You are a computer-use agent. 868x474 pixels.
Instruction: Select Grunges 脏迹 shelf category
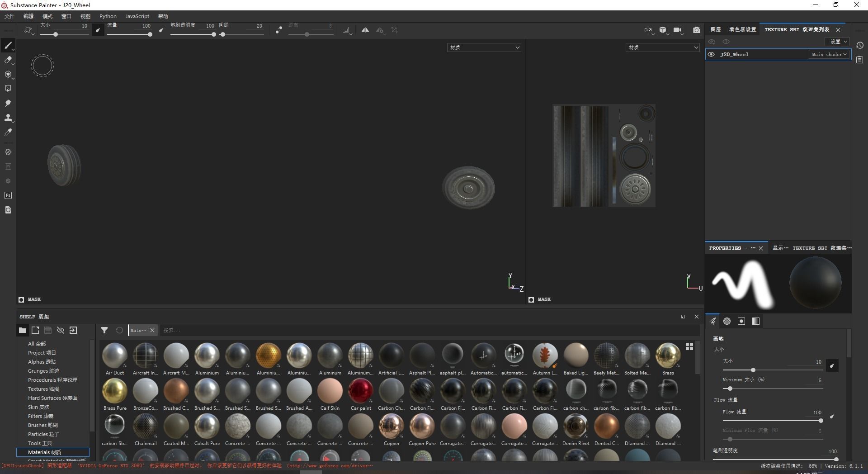(43, 371)
